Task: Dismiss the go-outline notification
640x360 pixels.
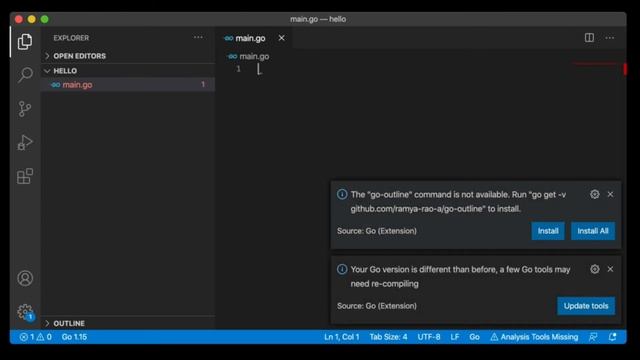Action: (x=610, y=194)
